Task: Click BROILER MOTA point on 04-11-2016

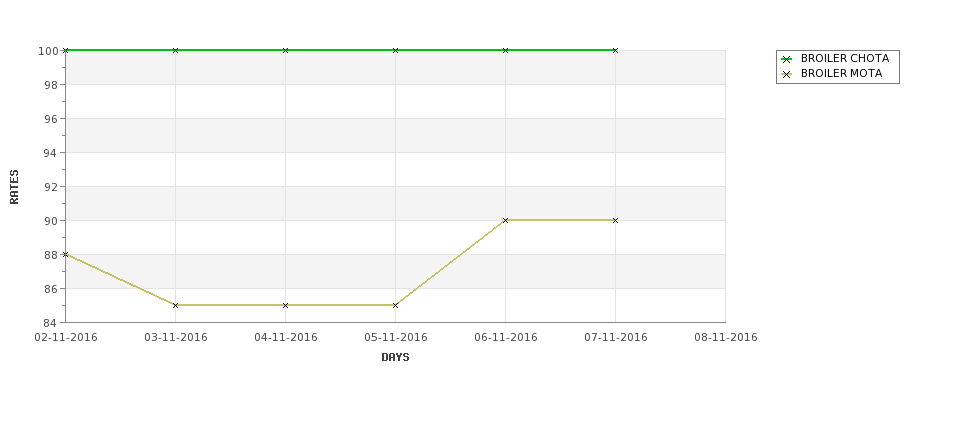Action: tap(285, 305)
